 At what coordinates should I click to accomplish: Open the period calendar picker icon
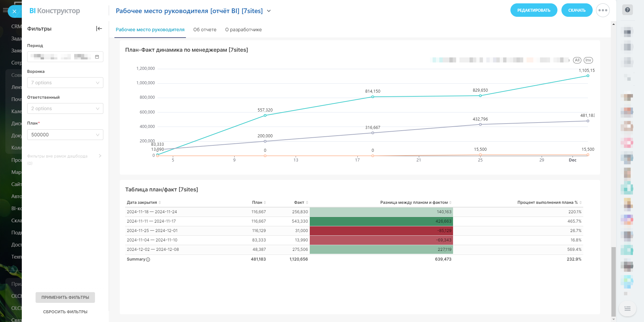coord(97,57)
